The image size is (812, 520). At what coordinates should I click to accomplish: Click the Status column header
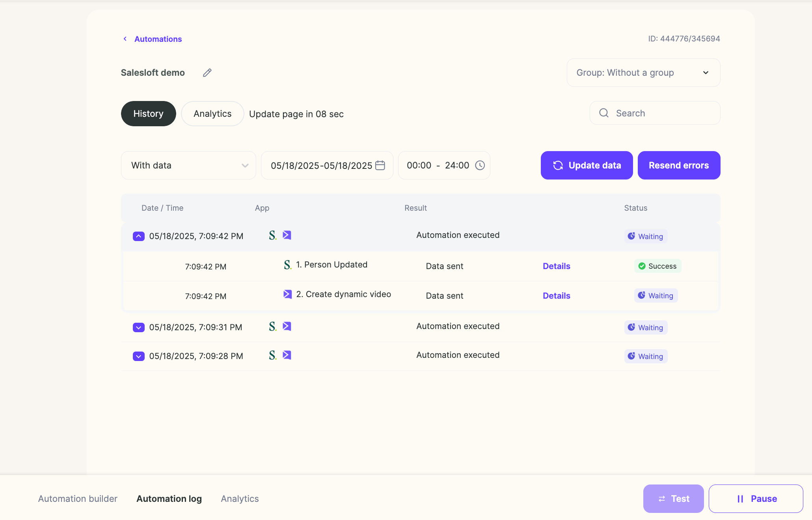tap(635, 208)
